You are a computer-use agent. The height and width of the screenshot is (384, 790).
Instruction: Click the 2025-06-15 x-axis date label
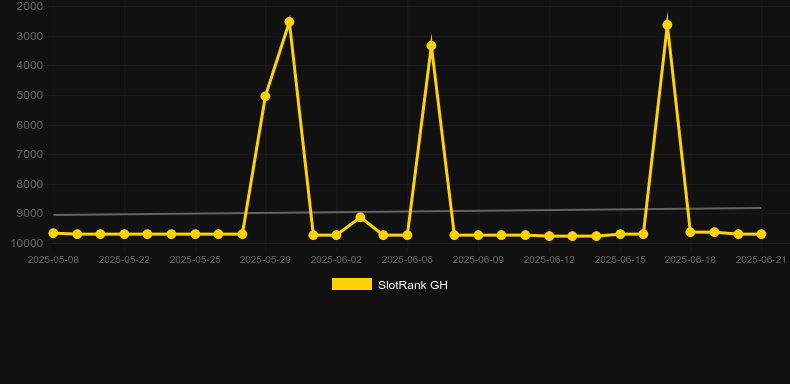620,260
